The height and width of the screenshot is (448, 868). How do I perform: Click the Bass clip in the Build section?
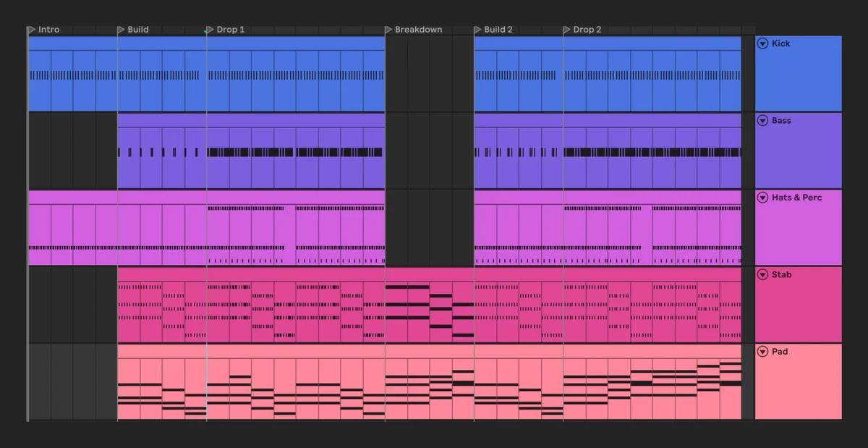[162, 151]
